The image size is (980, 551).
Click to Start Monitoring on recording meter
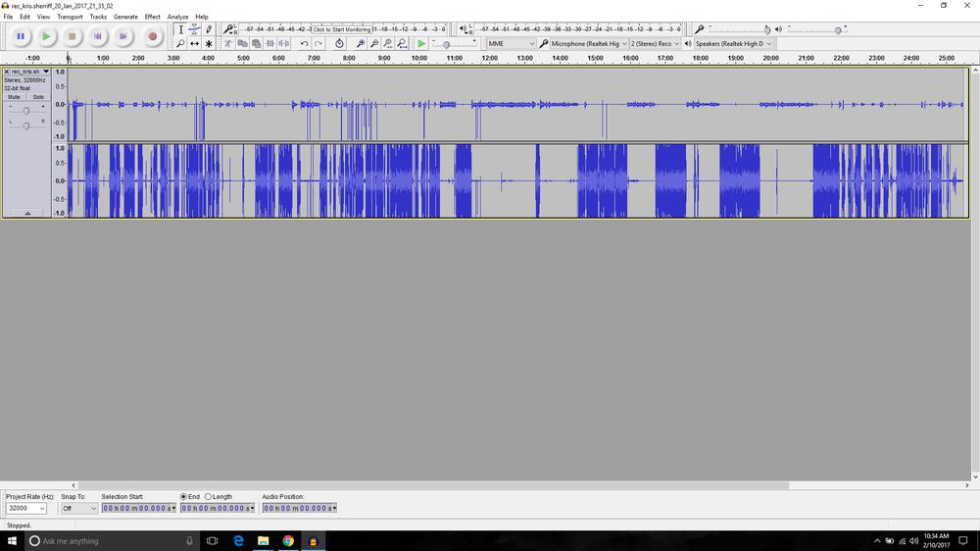[341, 29]
